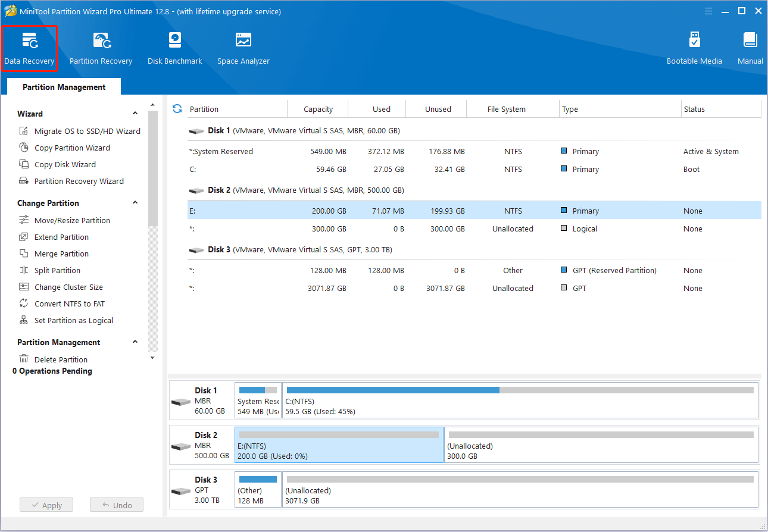Click sidebar scroll down arrow
The height and width of the screenshot is (532, 768).
pos(153,358)
